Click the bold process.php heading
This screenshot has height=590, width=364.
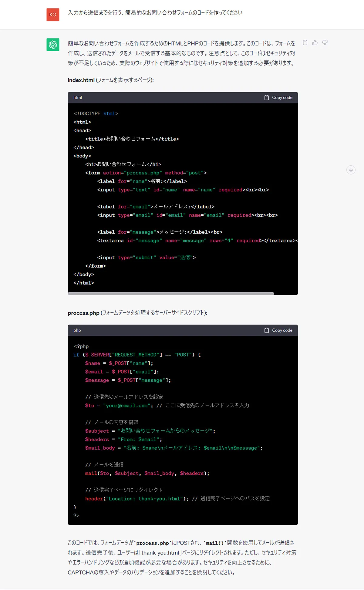[x=83, y=313]
